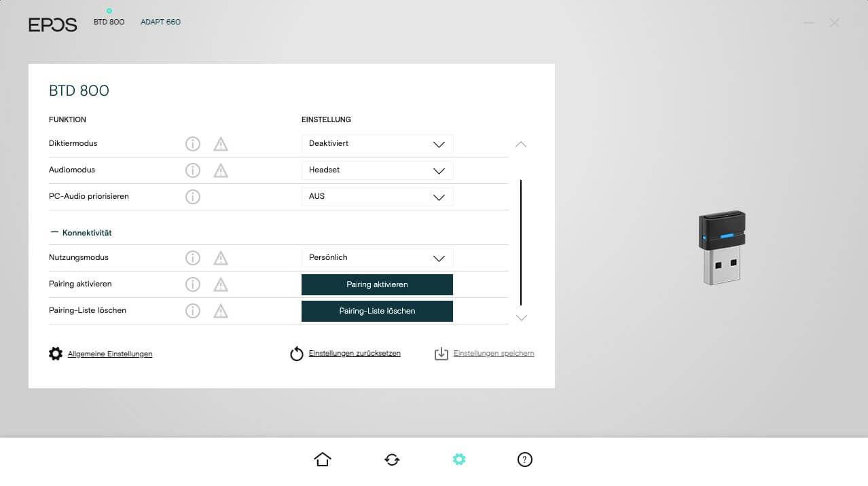The image size is (868, 486).
Task: Click info icon next to Nutzungsmodus
Action: pos(193,258)
